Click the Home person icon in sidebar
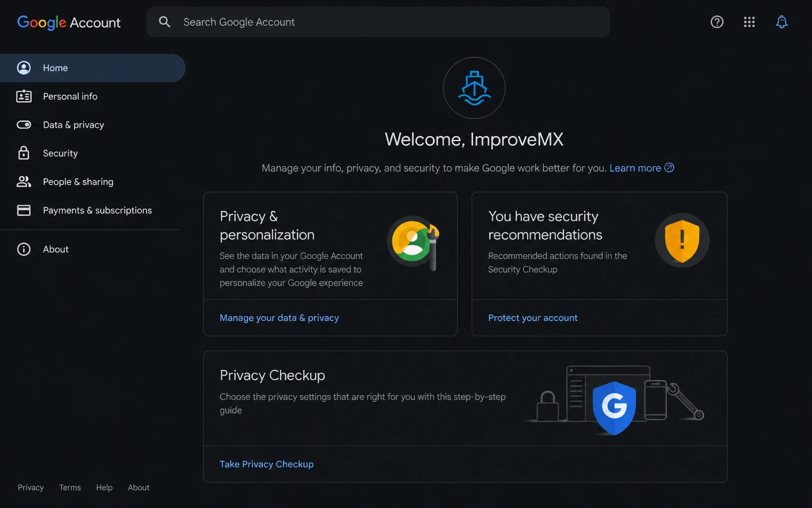 [24, 68]
